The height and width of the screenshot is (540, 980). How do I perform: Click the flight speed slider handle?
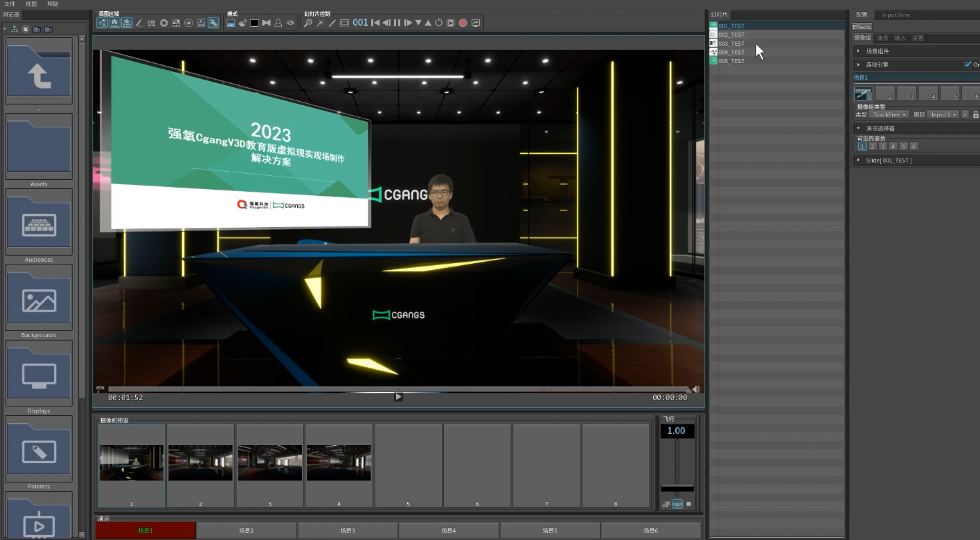point(677,488)
